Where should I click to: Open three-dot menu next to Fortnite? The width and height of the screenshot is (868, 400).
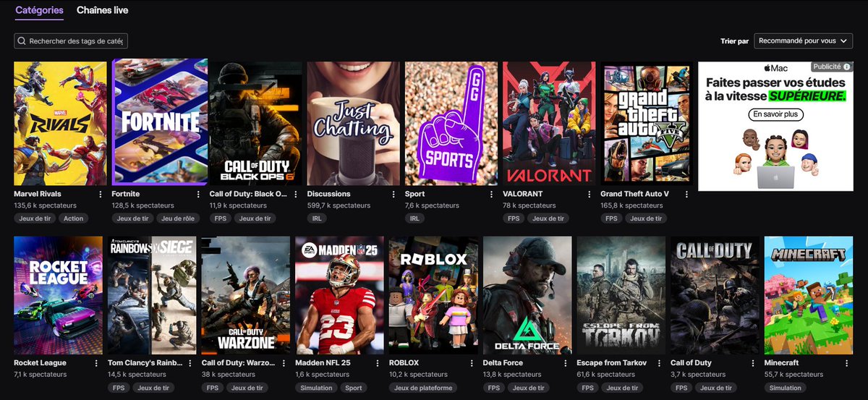coord(198,195)
